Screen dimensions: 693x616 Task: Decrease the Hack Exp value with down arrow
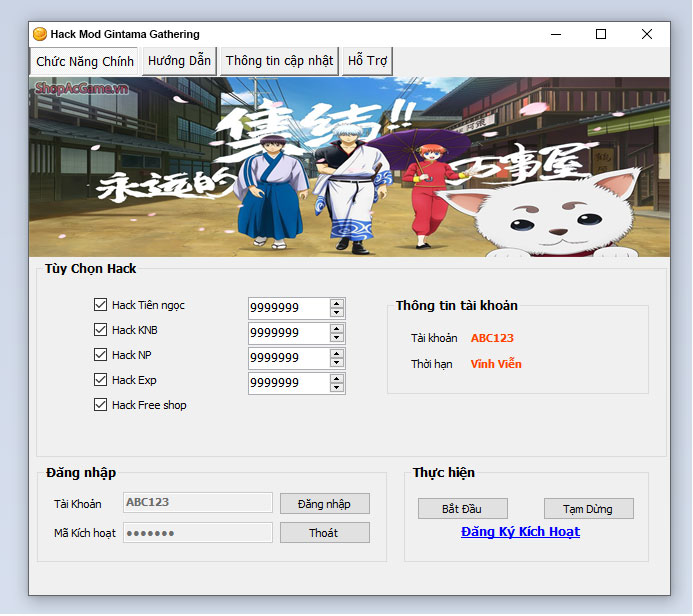point(337,388)
